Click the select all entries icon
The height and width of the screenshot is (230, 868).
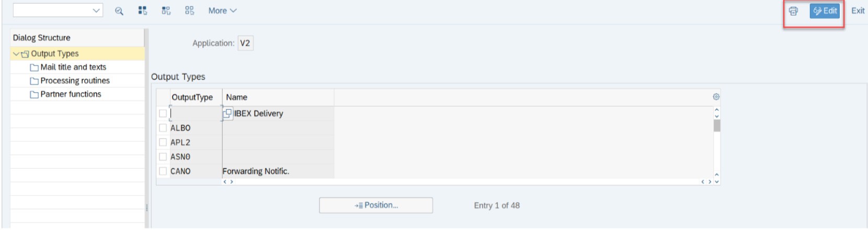click(x=142, y=10)
